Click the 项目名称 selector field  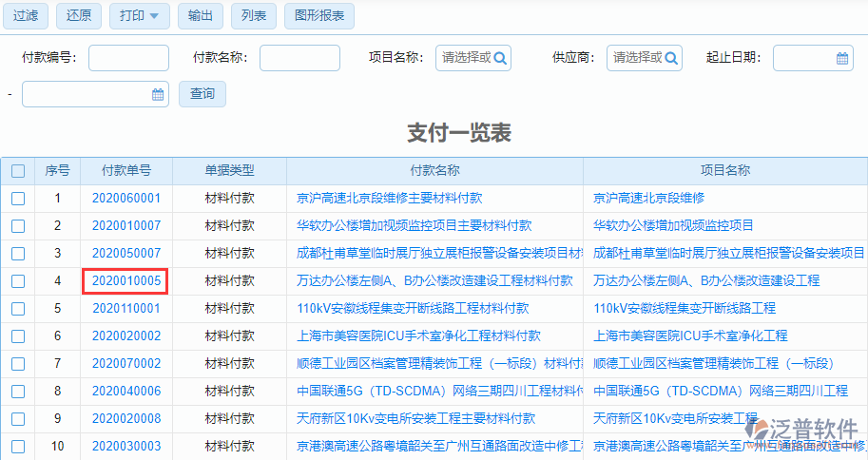tap(473, 58)
